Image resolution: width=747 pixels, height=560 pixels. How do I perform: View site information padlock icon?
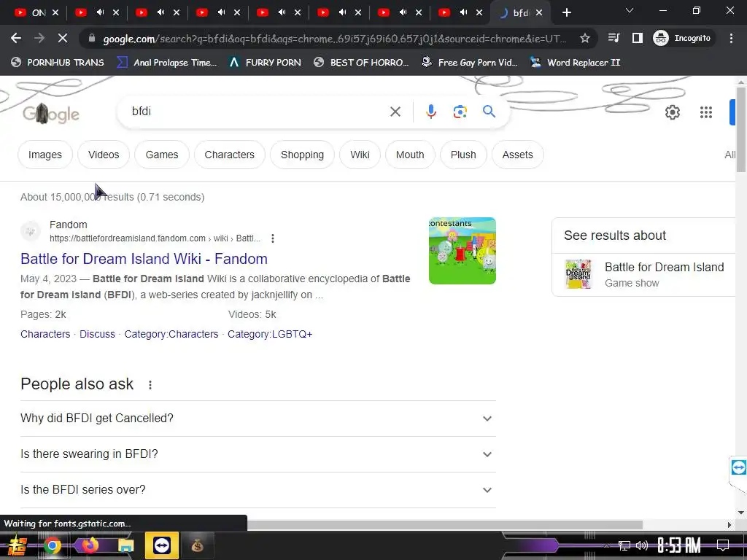coord(92,38)
